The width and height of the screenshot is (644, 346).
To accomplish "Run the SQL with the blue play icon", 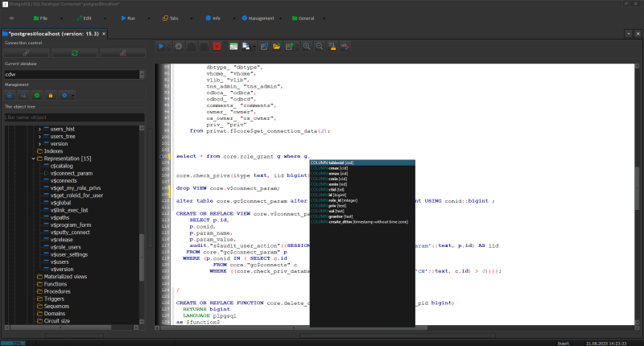I will point(161,47).
